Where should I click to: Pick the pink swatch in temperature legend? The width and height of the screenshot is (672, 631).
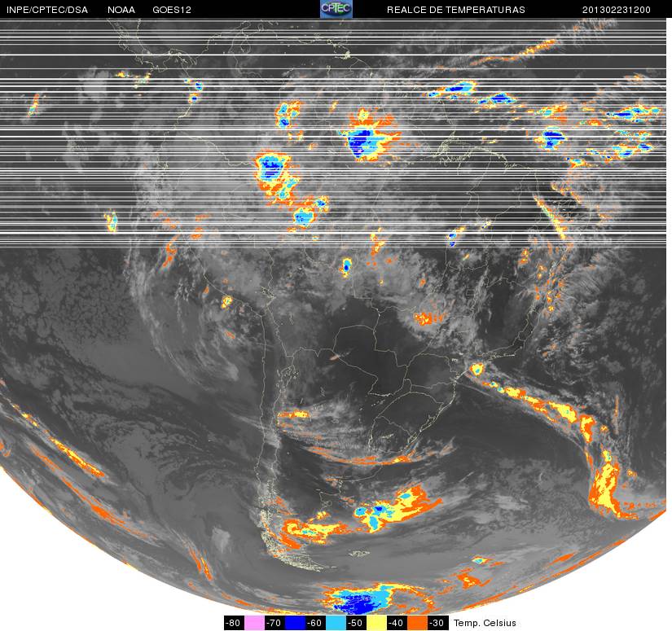click(x=254, y=623)
